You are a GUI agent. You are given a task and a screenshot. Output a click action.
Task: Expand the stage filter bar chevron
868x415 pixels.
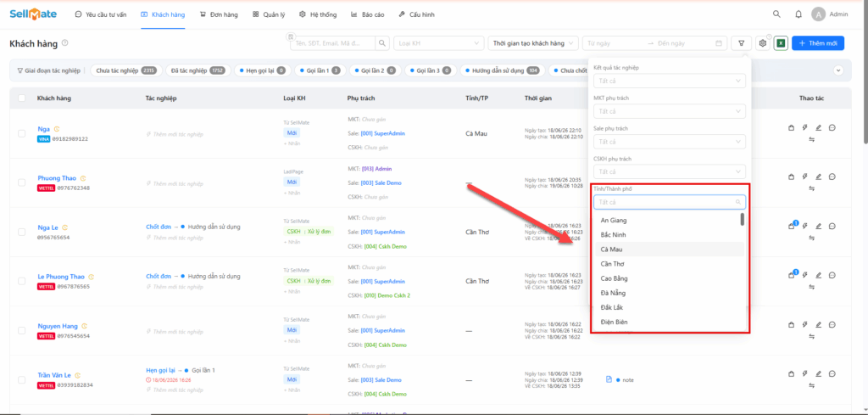(x=838, y=71)
